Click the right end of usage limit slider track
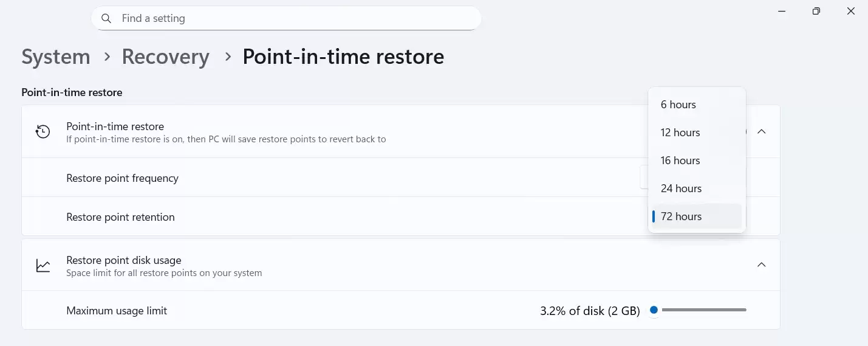Viewport: 868px width, 346px height. click(x=745, y=310)
